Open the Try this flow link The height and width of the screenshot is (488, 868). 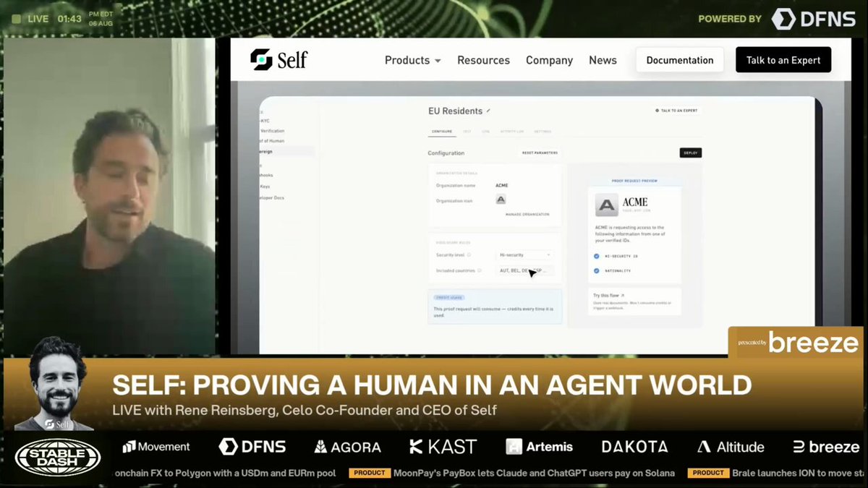(608, 296)
